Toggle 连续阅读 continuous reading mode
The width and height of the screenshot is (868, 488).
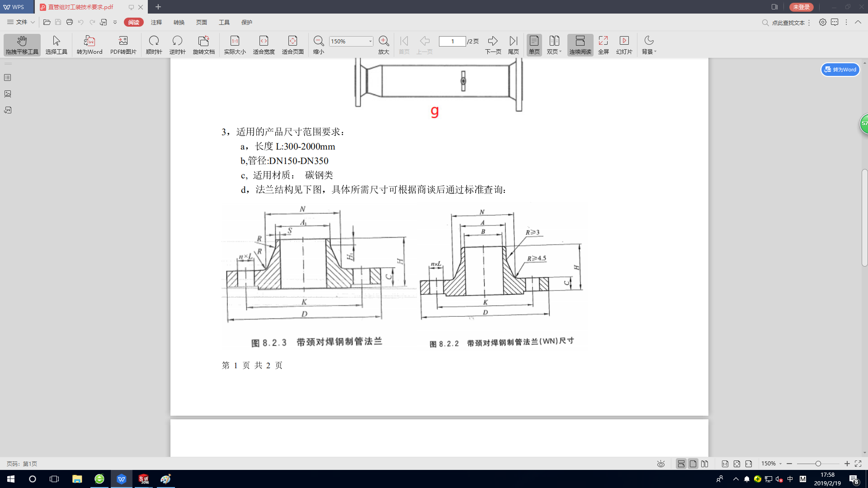[580, 45]
